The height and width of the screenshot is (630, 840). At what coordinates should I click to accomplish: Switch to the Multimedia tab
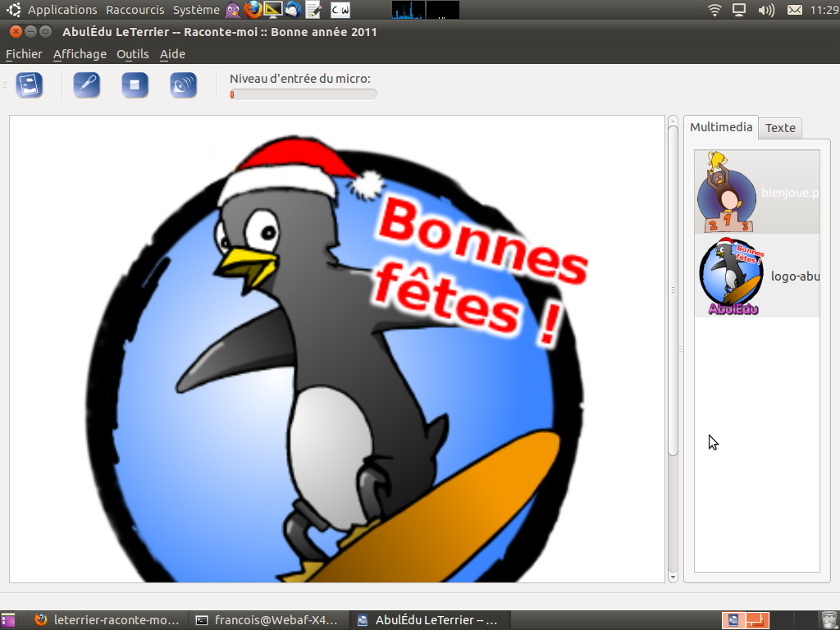click(721, 127)
